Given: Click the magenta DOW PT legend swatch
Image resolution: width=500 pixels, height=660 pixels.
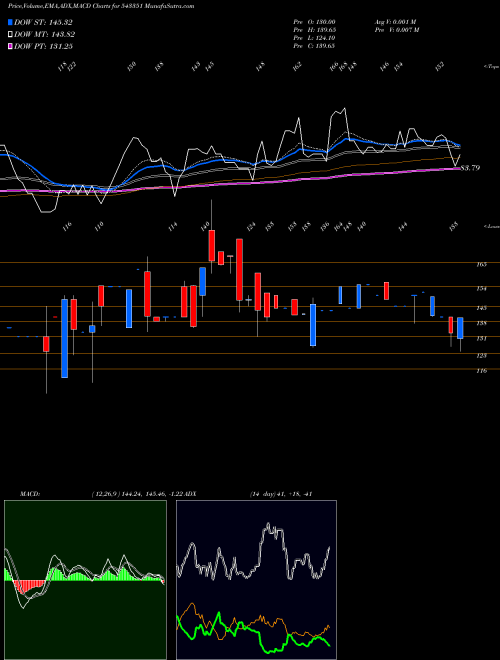Looking at the screenshot, I should point(11,46).
